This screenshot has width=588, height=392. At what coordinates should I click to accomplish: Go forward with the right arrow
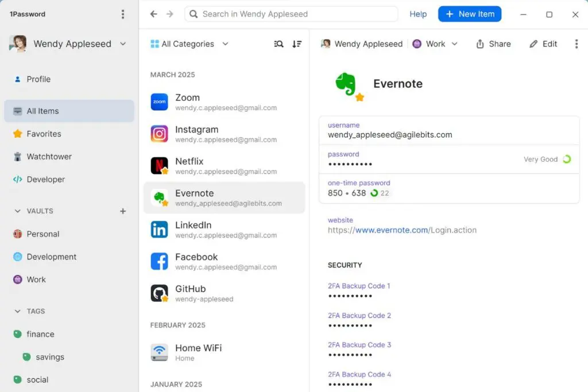pos(170,14)
